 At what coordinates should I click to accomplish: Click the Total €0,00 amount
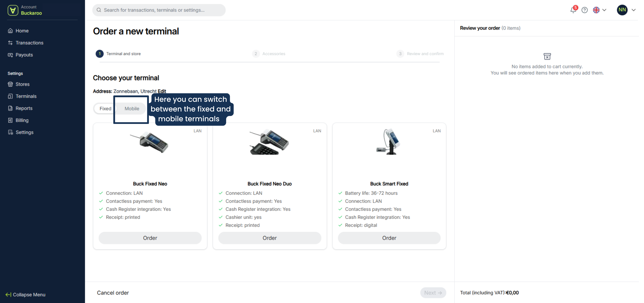coord(512,293)
